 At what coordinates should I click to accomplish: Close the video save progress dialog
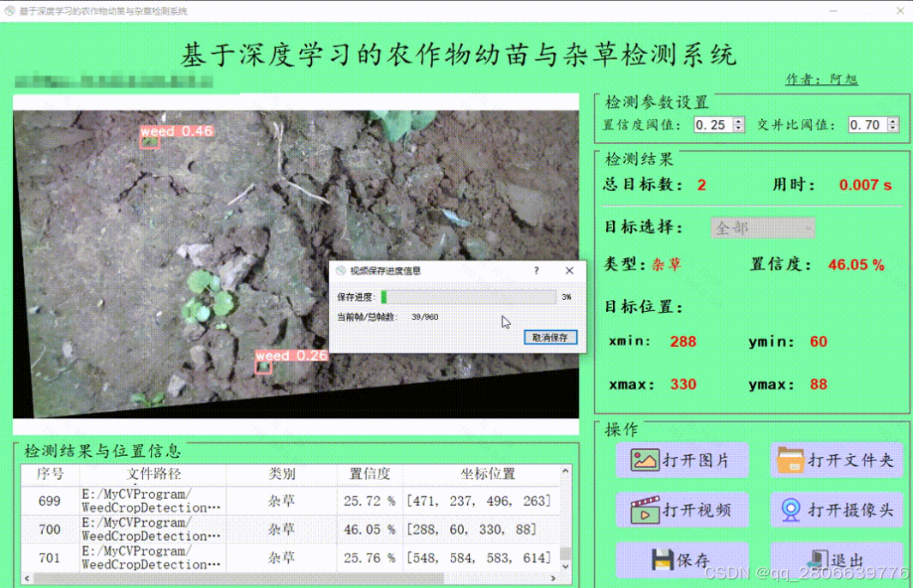point(569,271)
